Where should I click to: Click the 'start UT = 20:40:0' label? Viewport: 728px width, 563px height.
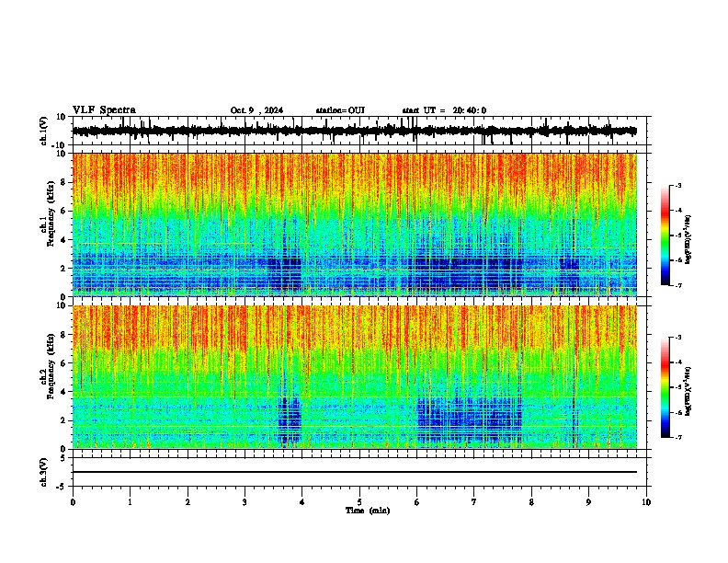(444, 110)
